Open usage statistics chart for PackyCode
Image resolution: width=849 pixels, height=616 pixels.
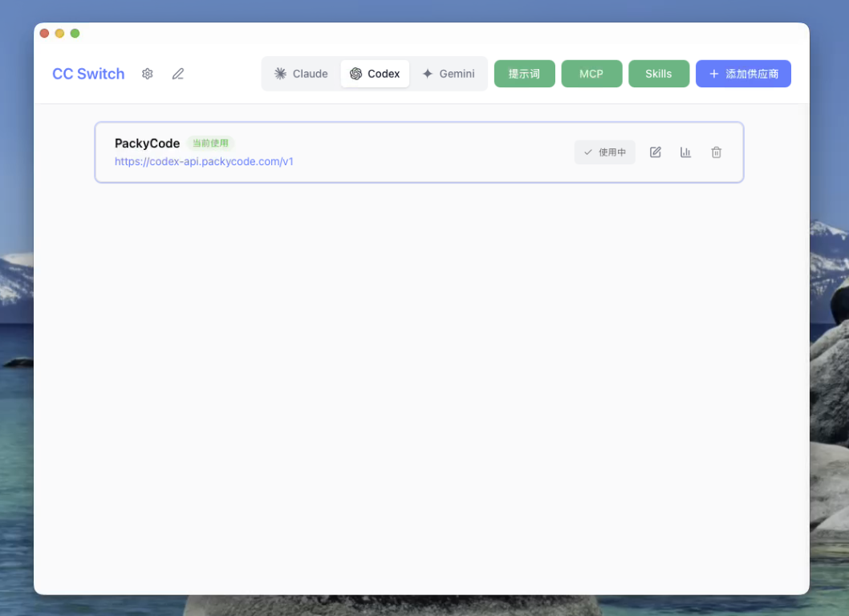click(x=686, y=152)
